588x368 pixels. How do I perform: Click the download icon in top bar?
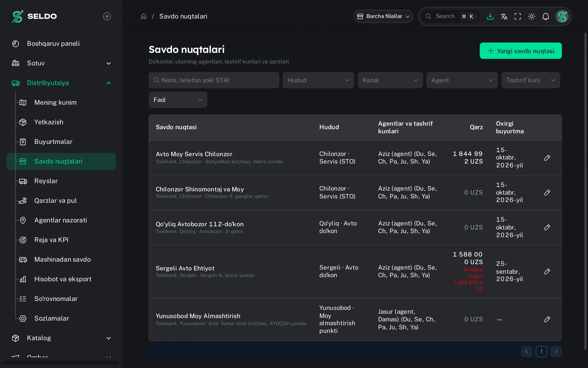[x=490, y=16]
